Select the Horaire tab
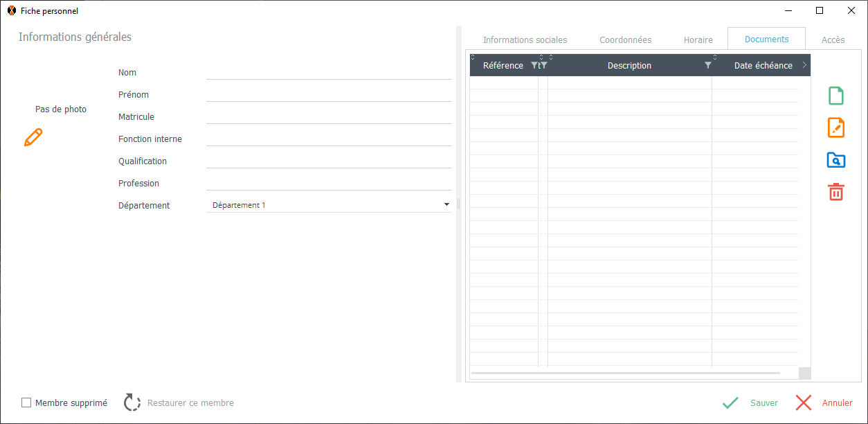868x424 pixels. point(698,39)
